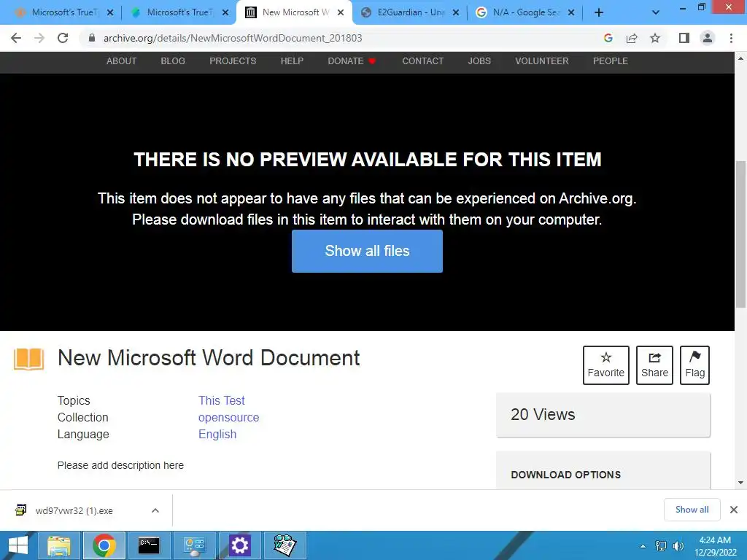Image resolution: width=747 pixels, height=560 pixels.
Task: Open the JOBS link
Action: (x=479, y=61)
